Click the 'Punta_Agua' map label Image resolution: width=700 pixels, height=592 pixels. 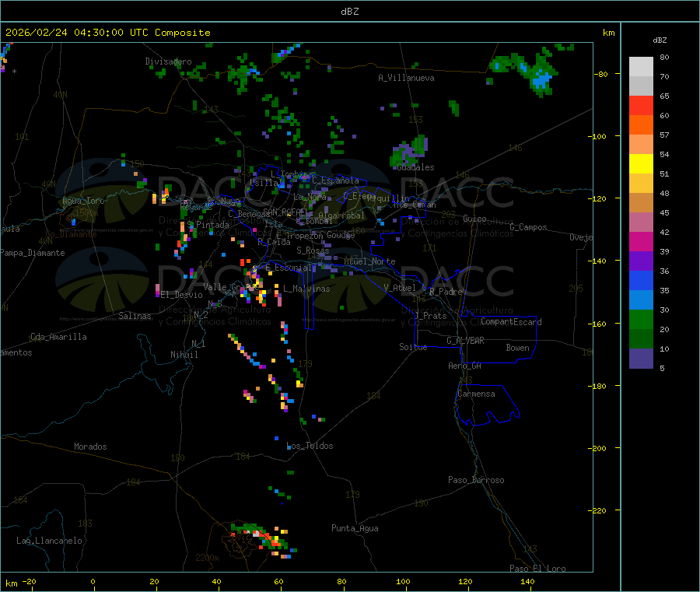(355, 528)
